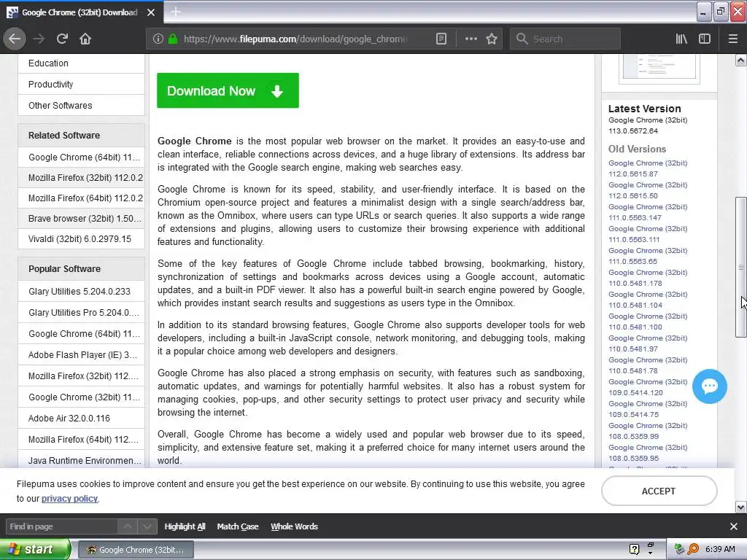Screen dimensions: 747x560
Task: Click the filepuma URL address bar
Action: tap(295, 39)
